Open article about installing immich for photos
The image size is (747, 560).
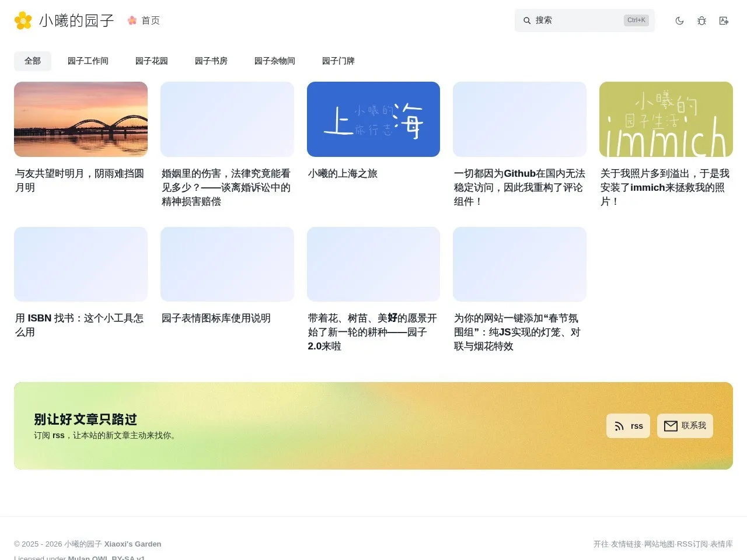[x=665, y=187]
